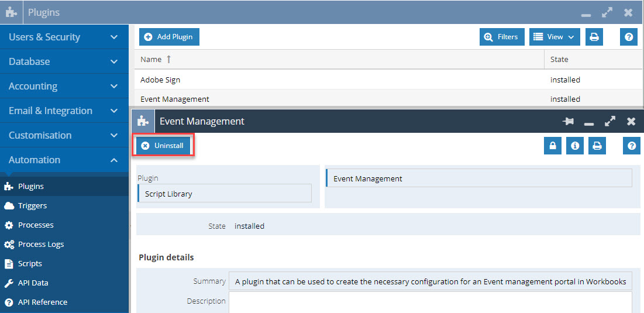This screenshot has height=313, width=644.
Task: Open the info icon in Event Management window
Action: tap(575, 146)
